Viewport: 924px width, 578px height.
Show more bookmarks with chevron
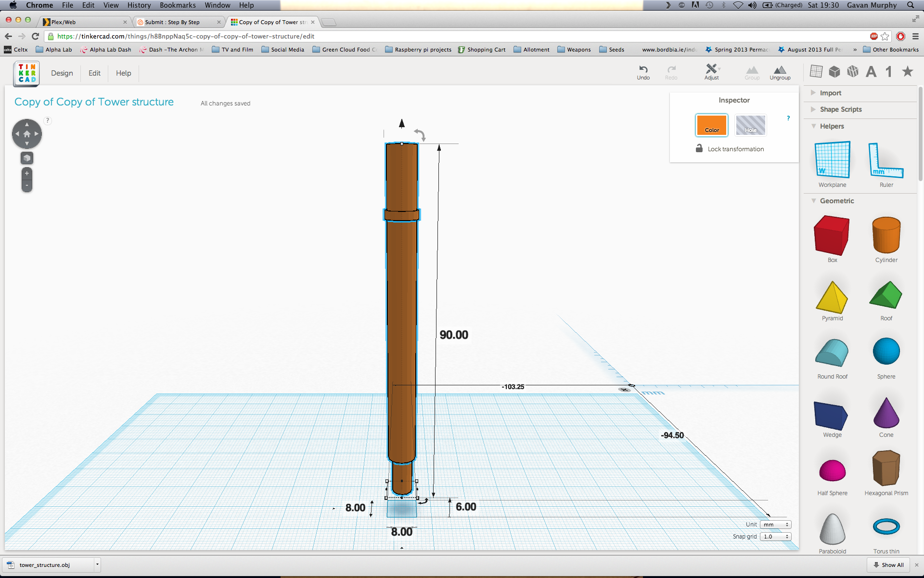click(x=855, y=50)
